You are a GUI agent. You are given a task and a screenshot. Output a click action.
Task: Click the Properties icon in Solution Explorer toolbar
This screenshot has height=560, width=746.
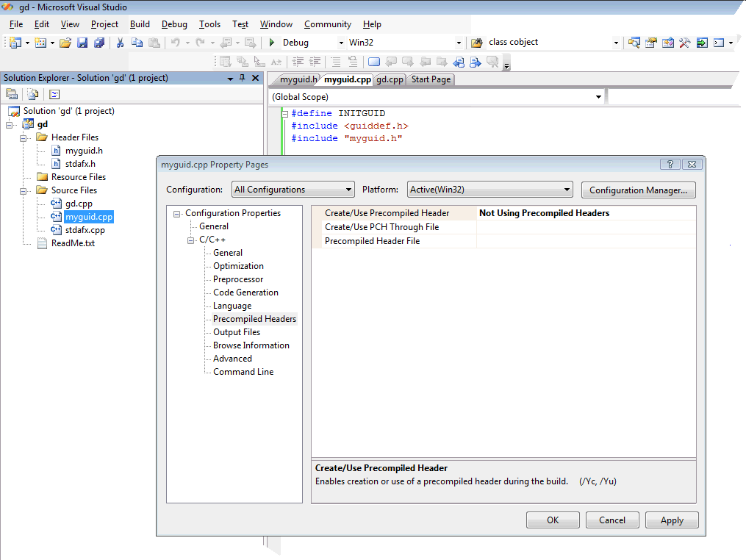12,94
